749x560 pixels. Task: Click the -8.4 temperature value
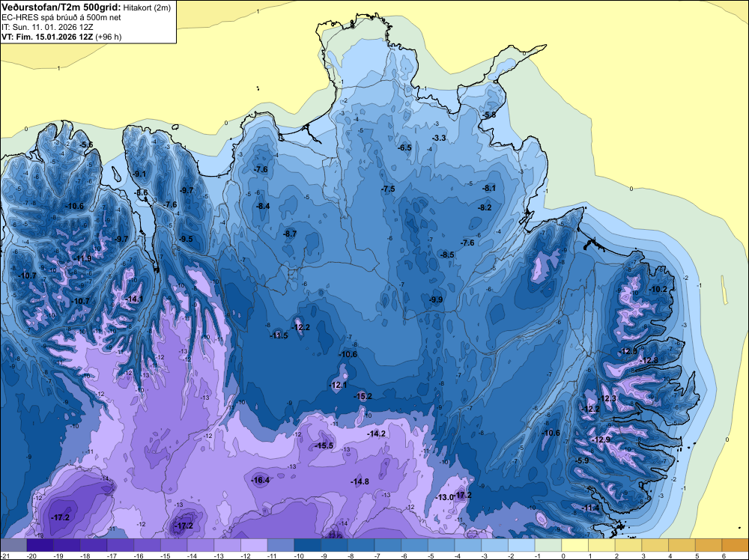point(263,206)
